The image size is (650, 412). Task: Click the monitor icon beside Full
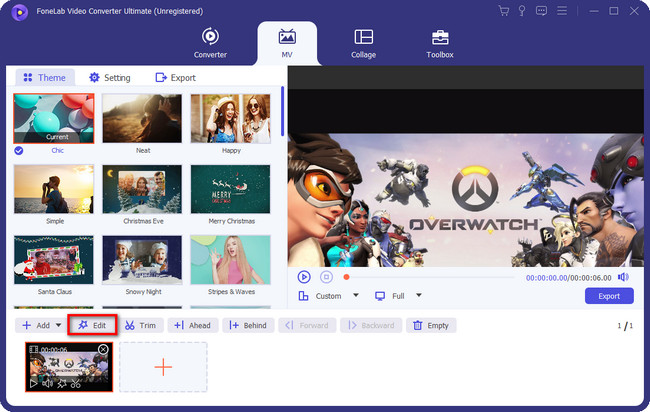pos(380,296)
